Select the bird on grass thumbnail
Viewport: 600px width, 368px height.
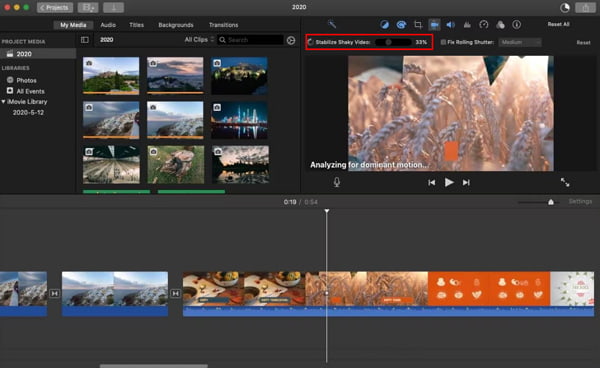tap(176, 164)
